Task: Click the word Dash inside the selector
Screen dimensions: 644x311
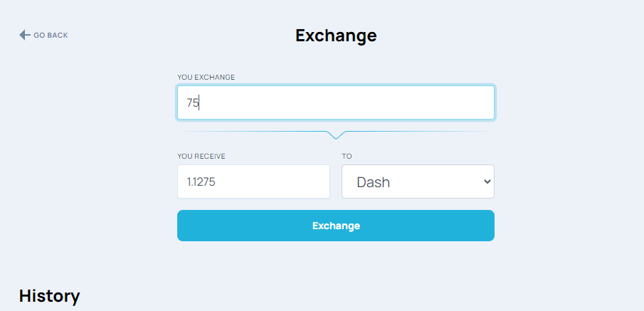Action: point(373,182)
